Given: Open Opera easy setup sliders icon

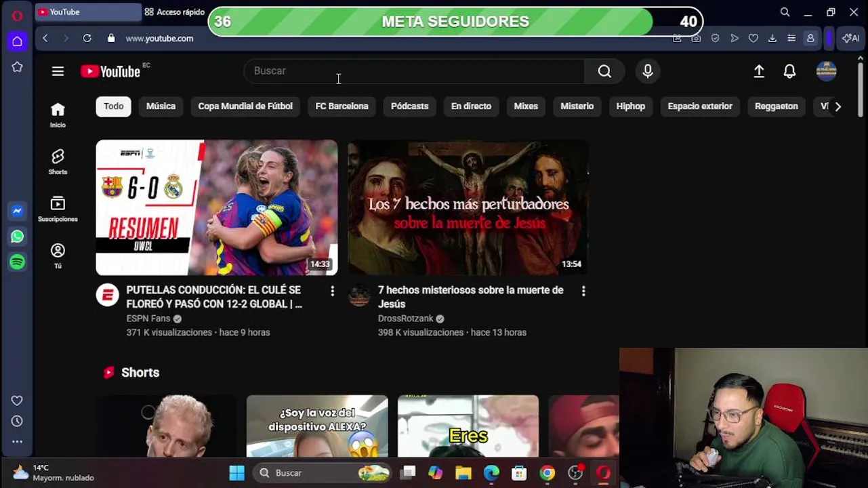Looking at the screenshot, I should [x=791, y=39].
